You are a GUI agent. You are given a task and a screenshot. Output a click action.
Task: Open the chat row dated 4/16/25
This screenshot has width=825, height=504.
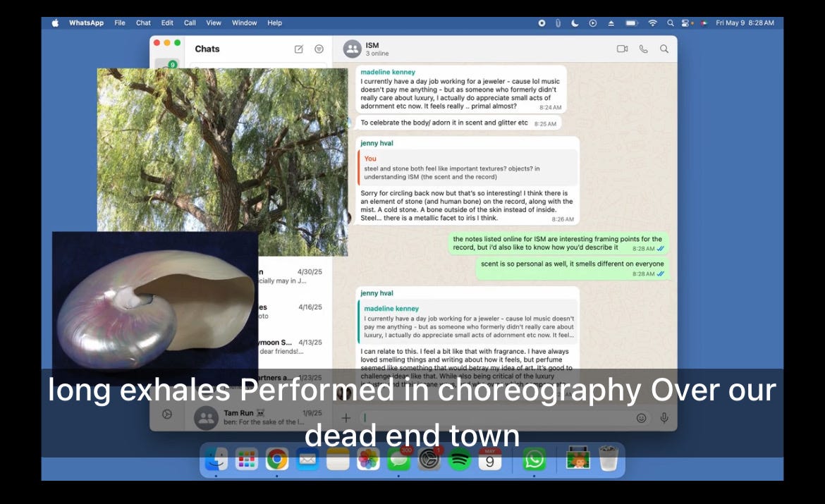point(295,312)
